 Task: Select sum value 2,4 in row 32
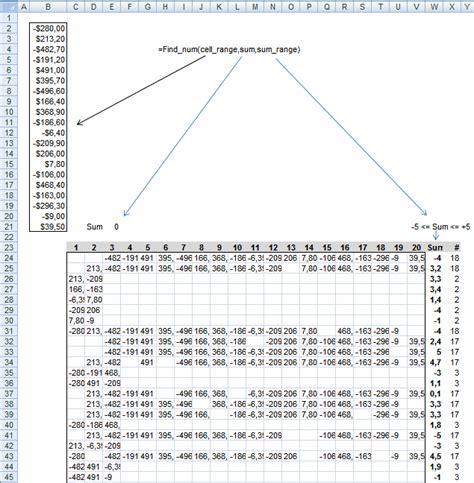tap(434, 341)
